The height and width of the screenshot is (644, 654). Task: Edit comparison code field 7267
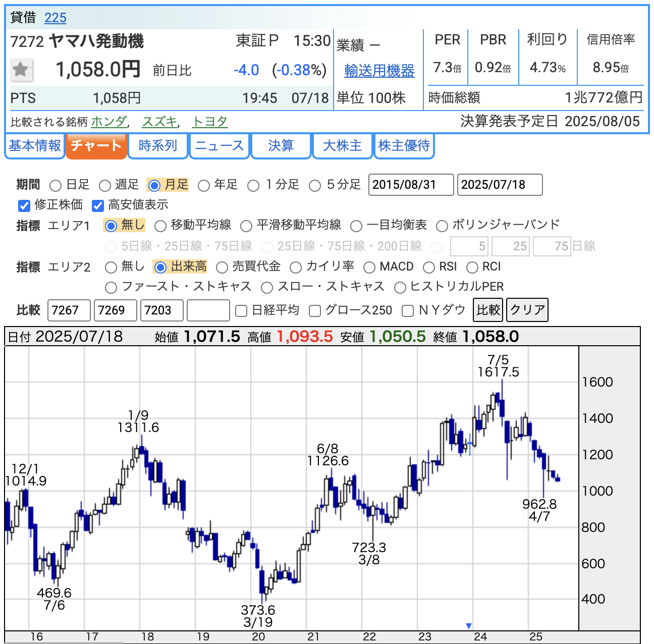pyautogui.click(x=69, y=310)
